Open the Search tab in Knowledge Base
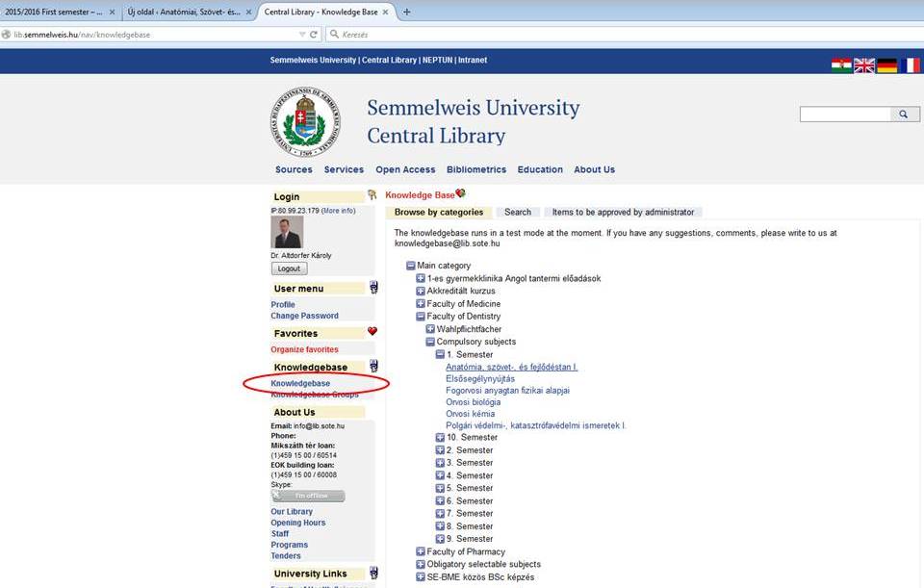924x588 pixels. pyautogui.click(x=518, y=212)
